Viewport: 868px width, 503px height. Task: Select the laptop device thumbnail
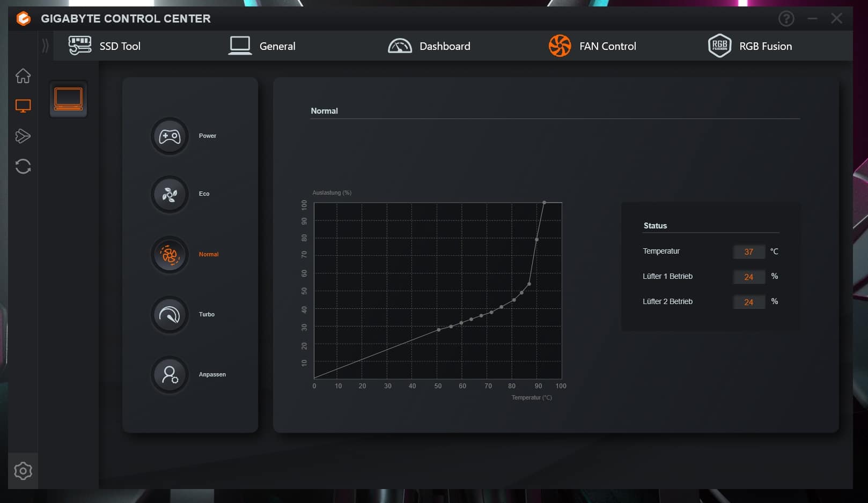point(68,99)
